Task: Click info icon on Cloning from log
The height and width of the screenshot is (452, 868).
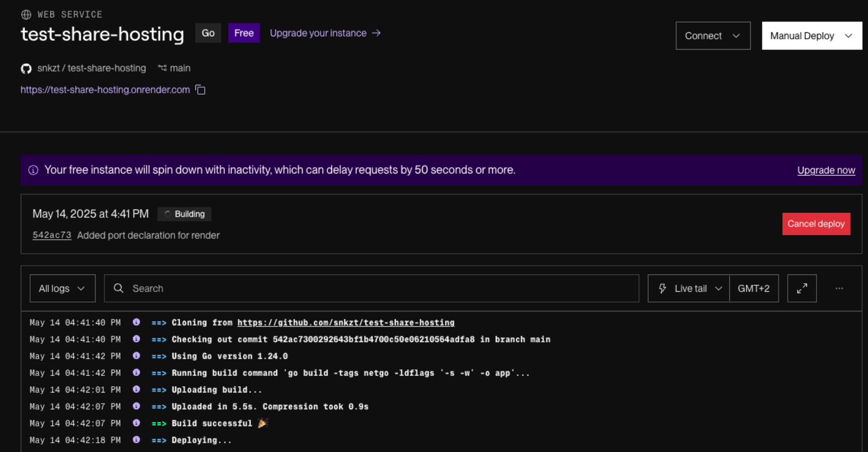Action: [x=137, y=322]
